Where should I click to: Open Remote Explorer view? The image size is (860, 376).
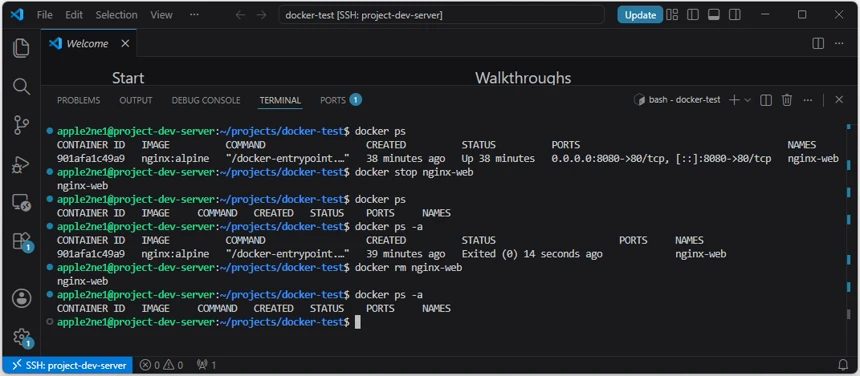tap(21, 203)
